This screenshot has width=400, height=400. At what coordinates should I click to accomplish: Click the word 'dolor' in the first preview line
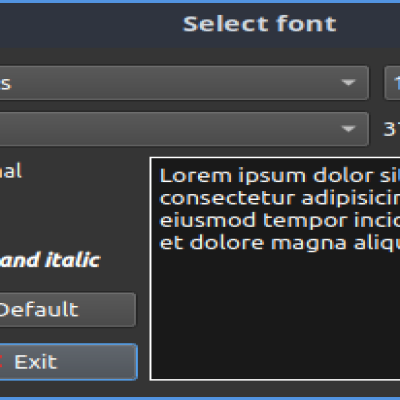coord(343,176)
